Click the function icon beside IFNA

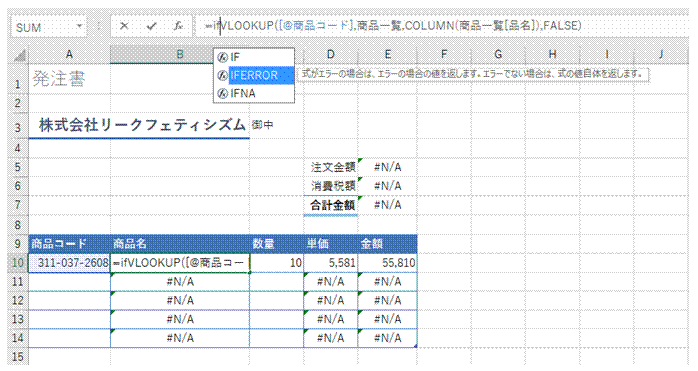tap(223, 94)
